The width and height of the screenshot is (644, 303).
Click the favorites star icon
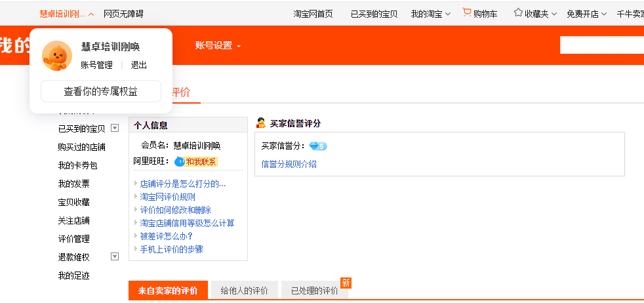[518, 12]
